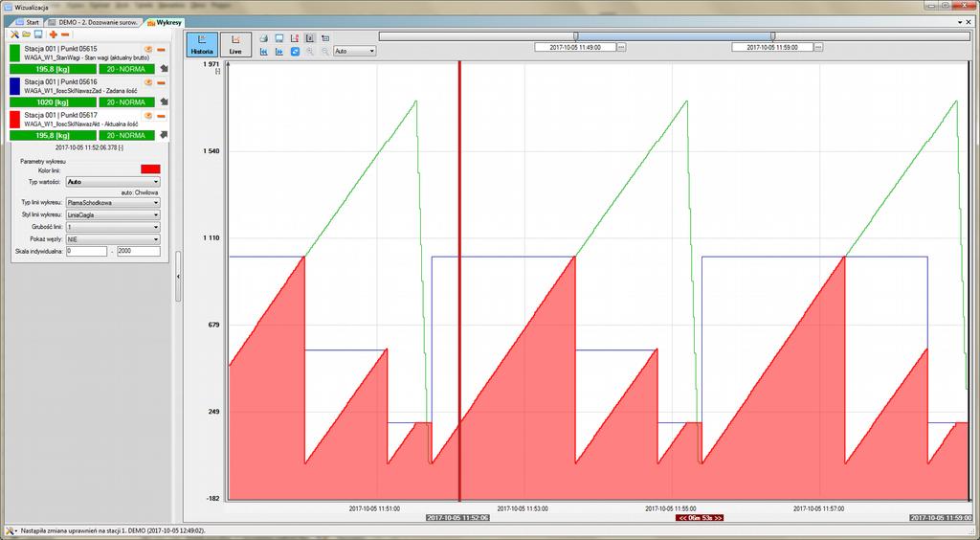Open end date picker ellipsis button

(819, 47)
